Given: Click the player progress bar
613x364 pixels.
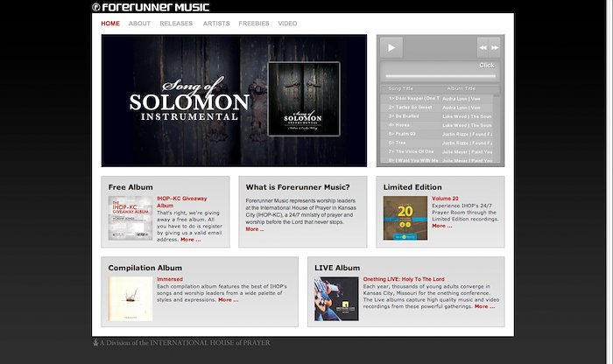Looking at the screenshot, I should pyautogui.click(x=440, y=76).
